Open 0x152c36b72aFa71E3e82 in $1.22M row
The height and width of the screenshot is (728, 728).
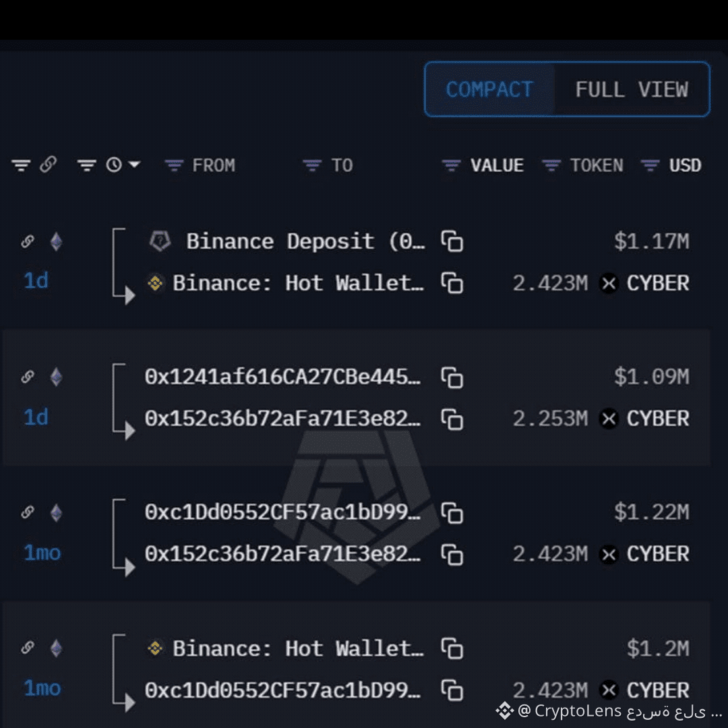point(282,554)
